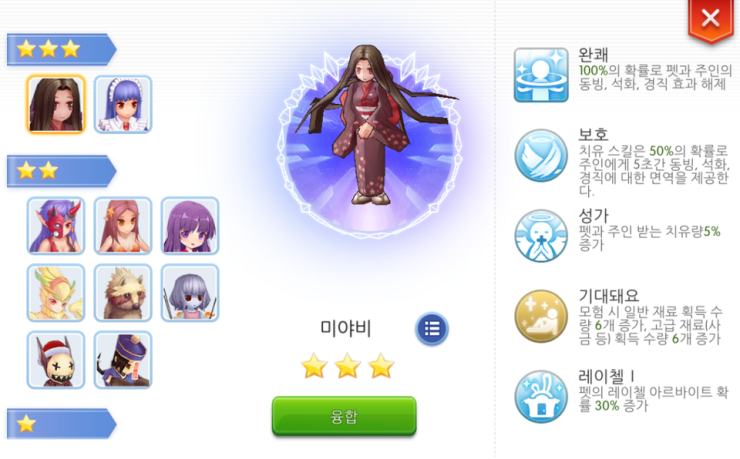
Task: Select the blue-hat hopping vampire pet
Action: 123,360
